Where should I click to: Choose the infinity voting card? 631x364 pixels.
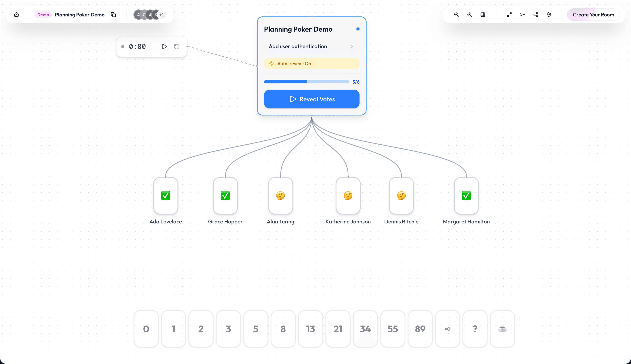447,329
